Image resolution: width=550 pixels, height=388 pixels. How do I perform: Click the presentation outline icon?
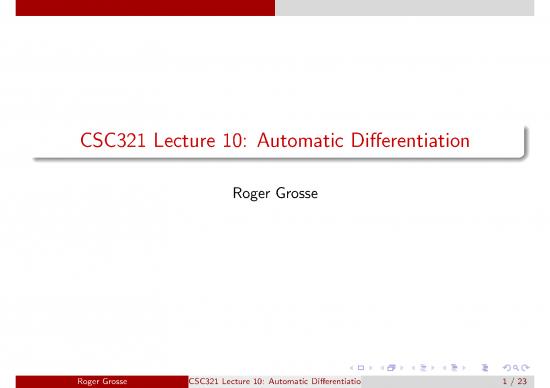(485, 368)
